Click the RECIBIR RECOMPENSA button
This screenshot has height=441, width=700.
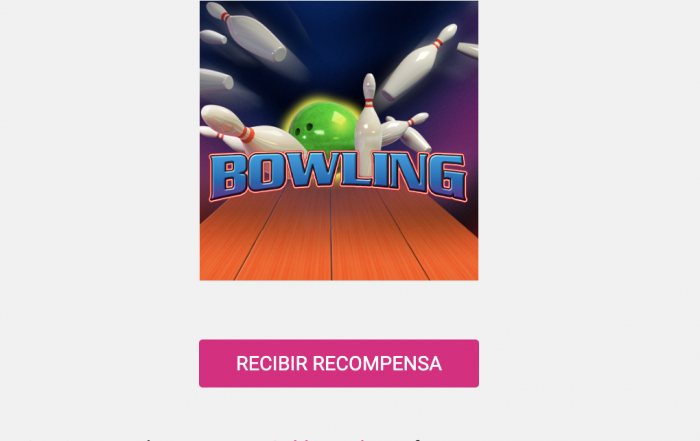tap(339, 363)
